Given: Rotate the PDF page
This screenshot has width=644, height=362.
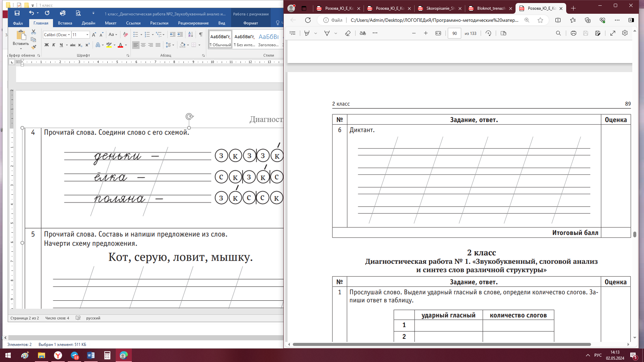Looking at the screenshot, I should point(488,33).
